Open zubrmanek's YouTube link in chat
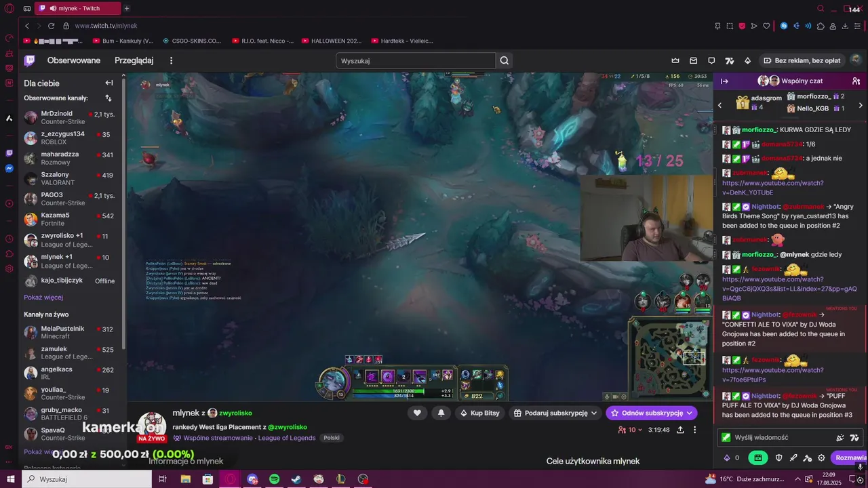This screenshot has width=868, height=488. click(773, 188)
